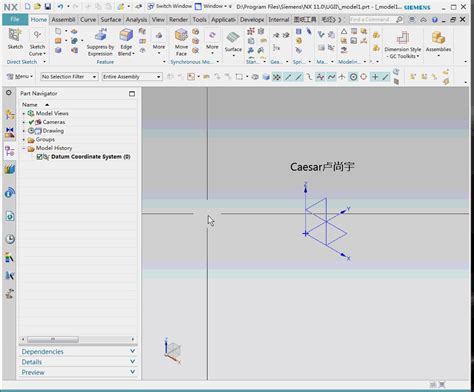Toggle the Control Point snap (curved line)
The height and width of the screenshot is (392, 474).
point(310,77)
